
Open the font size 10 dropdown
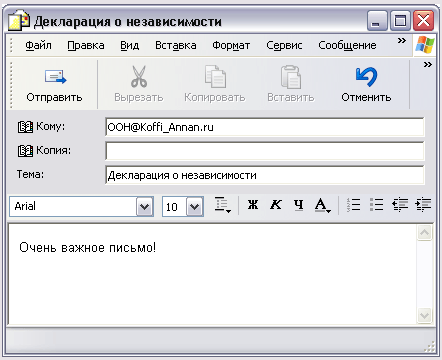click(195, 207)
